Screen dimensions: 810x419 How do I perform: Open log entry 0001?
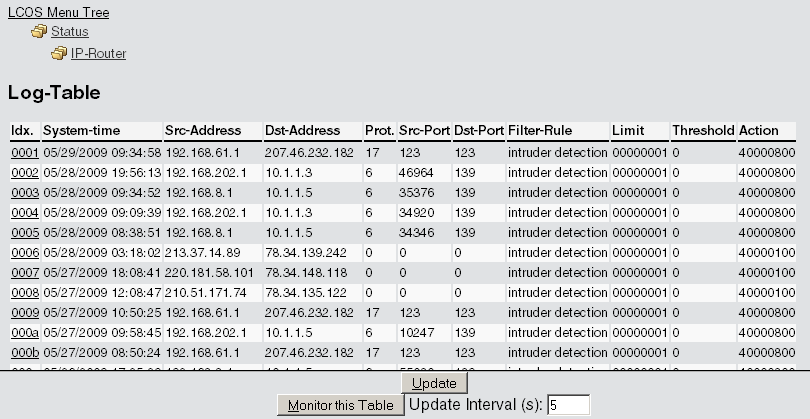(24, 153)
